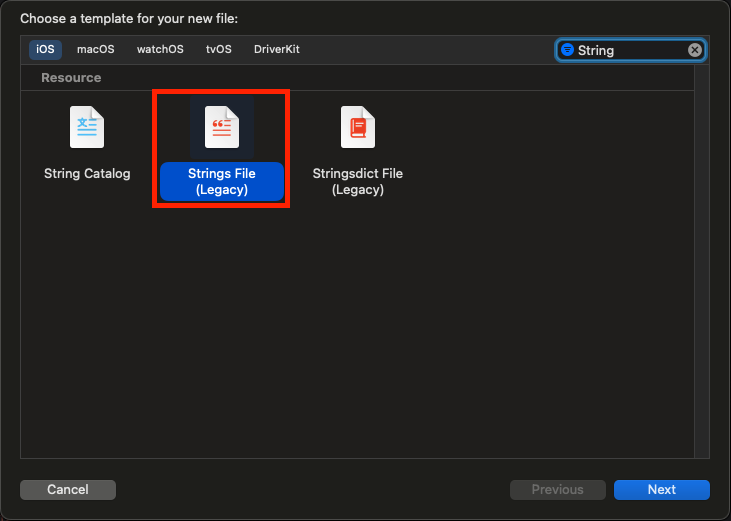Image resolution: width=731 pixels, height=521 pixels.
Task: Click the Stringsdict File (Legacy) label
Action: (x=358, y=181)
